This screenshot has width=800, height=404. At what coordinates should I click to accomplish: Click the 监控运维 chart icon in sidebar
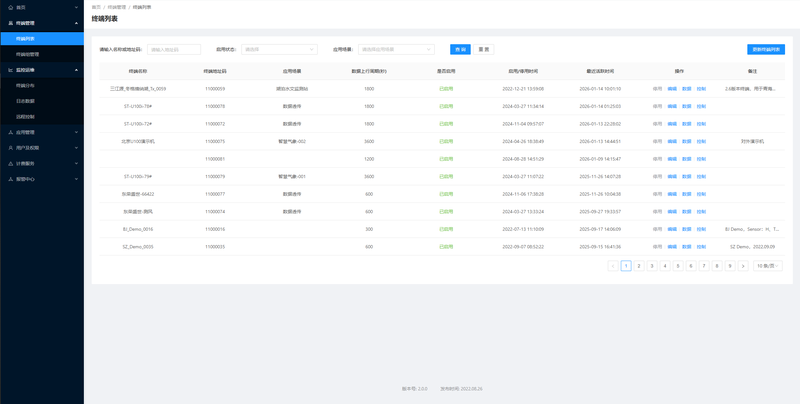11,70
